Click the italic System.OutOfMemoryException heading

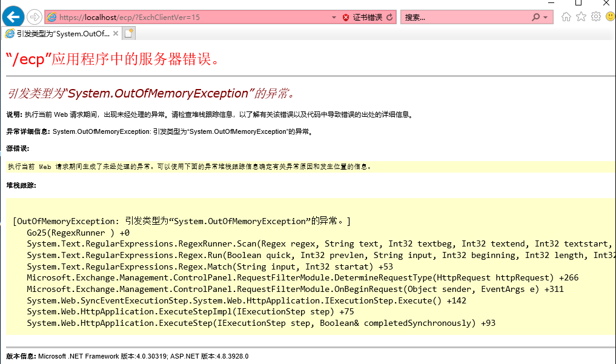[x=151, y=93]
